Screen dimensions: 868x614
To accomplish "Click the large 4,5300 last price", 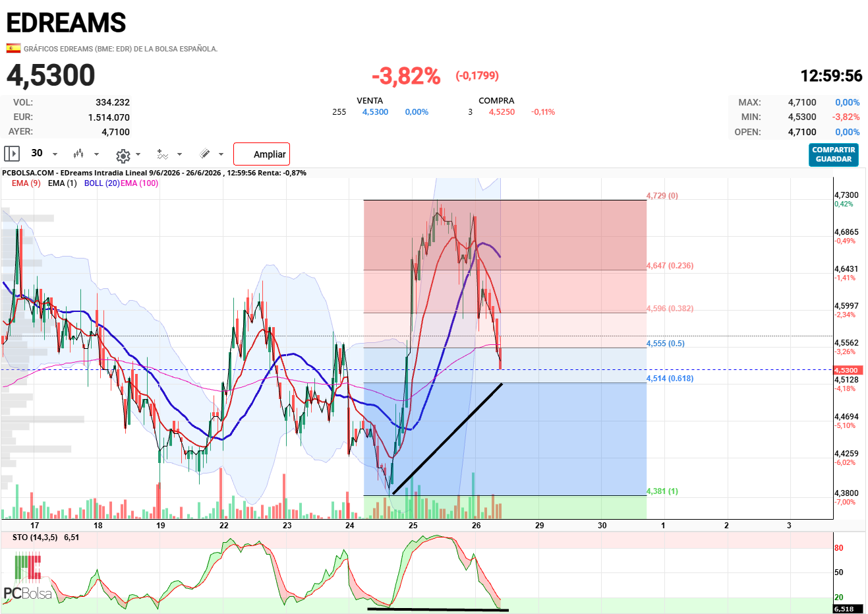I will pos(51,75).
